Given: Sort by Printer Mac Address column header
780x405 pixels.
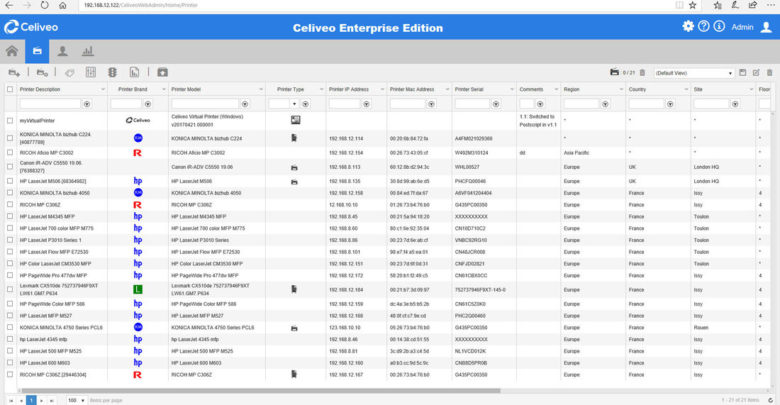Looking at the screenshot, I should pyautogui.click(x=412, y=90).
